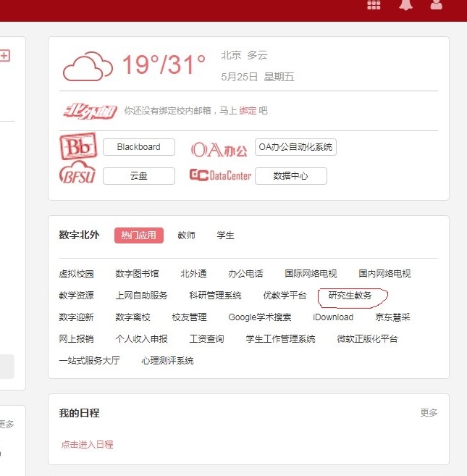Click the 北外邮 mail logo
Image resolution: width=467 pixels, height=476 pixels.
pos(90,111)
